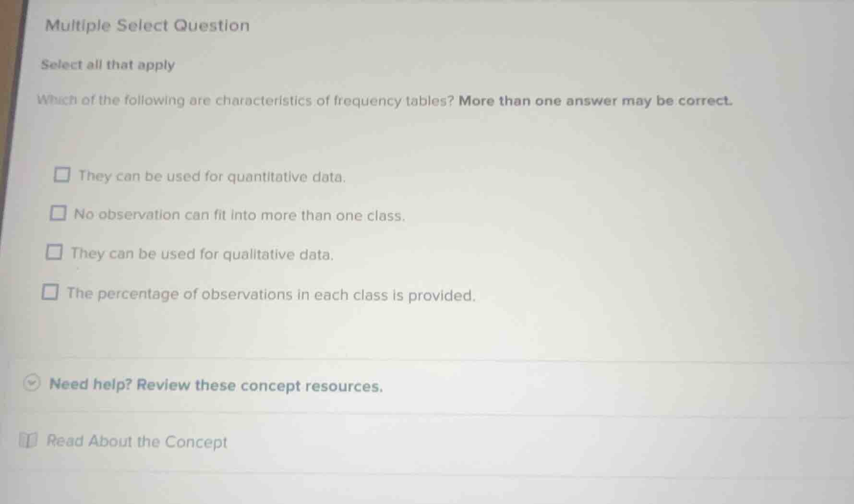Check 'The percentage of observations in each class is provided'
This screenshot has height=504, width=854.
[x=51, y=291]
